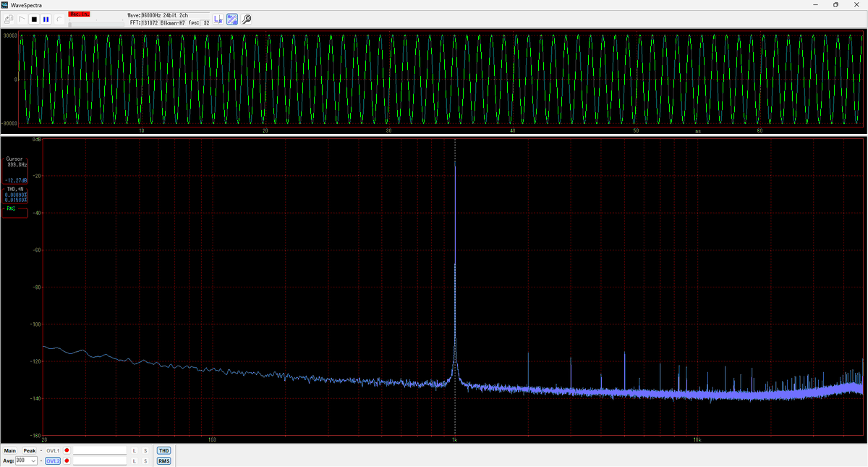This screenshot has width=868, height=467.
Task: Click the -100 dB level axis label
Action: pyautogui.click(x=35, y=324)
